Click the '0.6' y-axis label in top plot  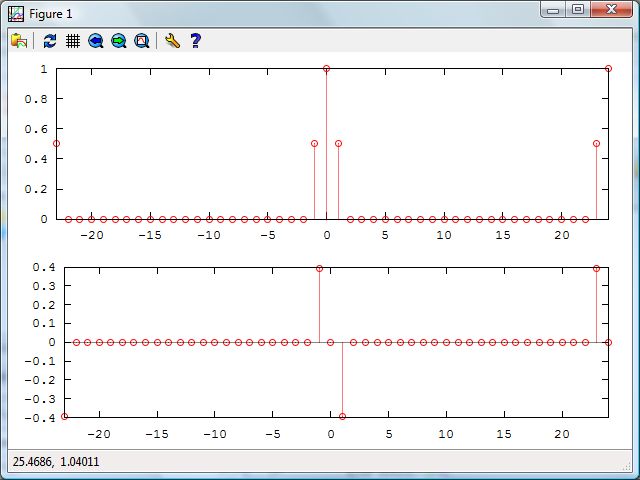click(x=36, y=129)
